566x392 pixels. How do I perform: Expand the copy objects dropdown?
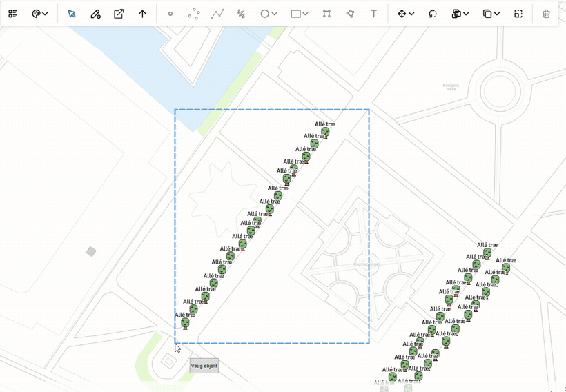491,14
